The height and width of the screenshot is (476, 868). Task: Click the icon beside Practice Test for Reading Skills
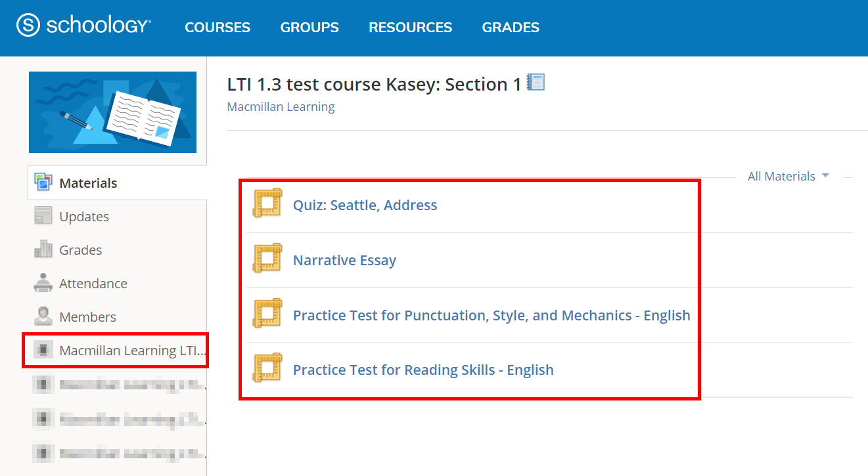tap(267, 368)
